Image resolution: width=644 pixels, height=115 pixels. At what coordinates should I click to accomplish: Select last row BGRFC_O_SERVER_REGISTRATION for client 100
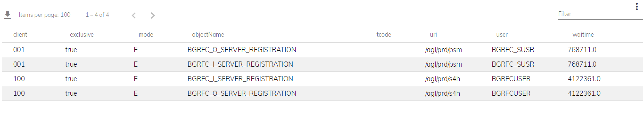(322, 93)
